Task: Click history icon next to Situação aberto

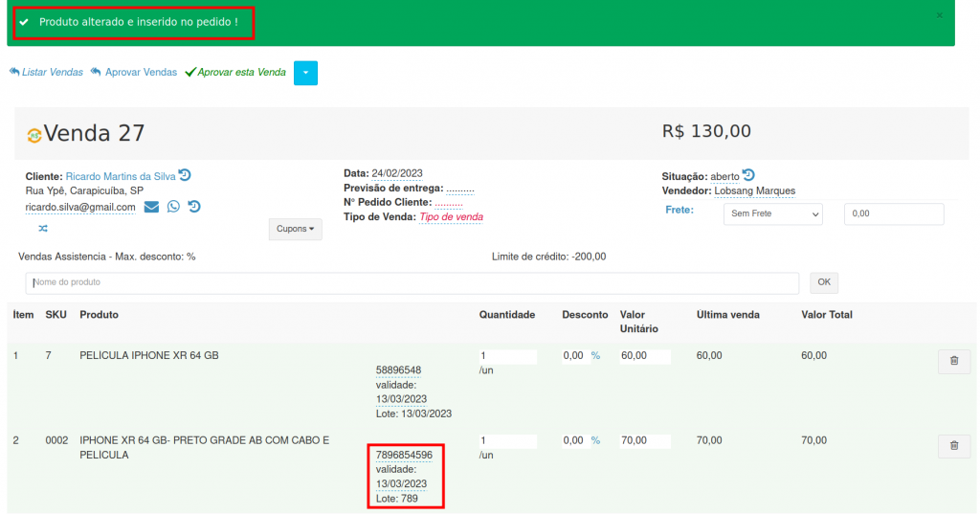Action: point(748,175)
